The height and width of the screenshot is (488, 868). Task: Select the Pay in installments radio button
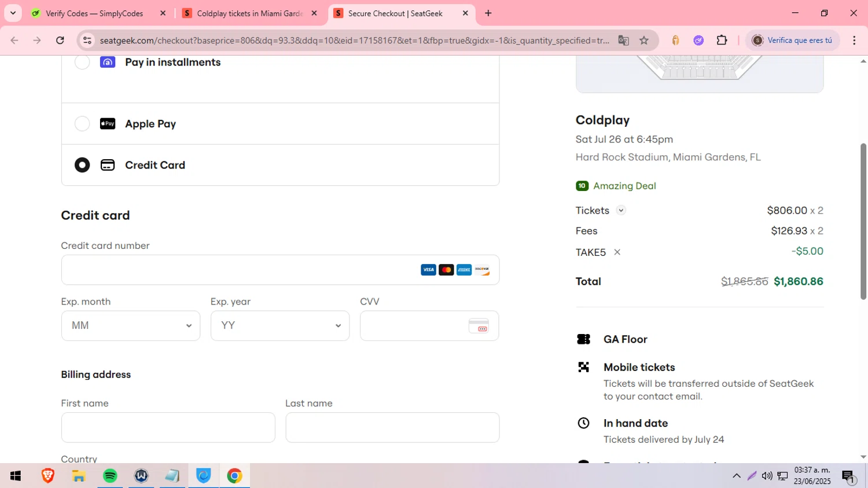point(82,62)
